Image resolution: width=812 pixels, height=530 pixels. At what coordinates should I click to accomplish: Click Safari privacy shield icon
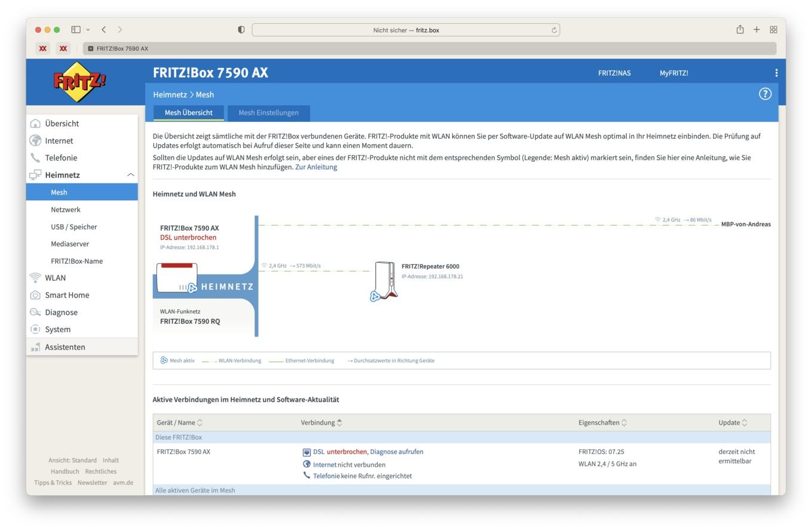(x=241, y=30)
